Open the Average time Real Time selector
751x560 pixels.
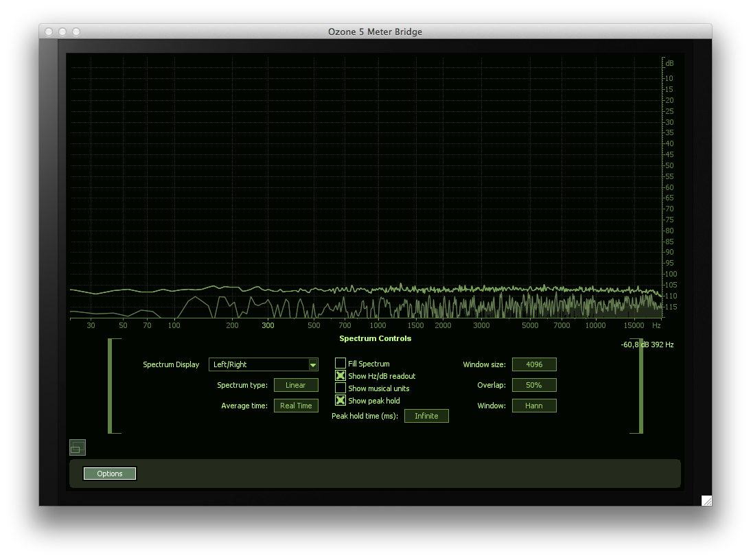click(x=296, y=406)
